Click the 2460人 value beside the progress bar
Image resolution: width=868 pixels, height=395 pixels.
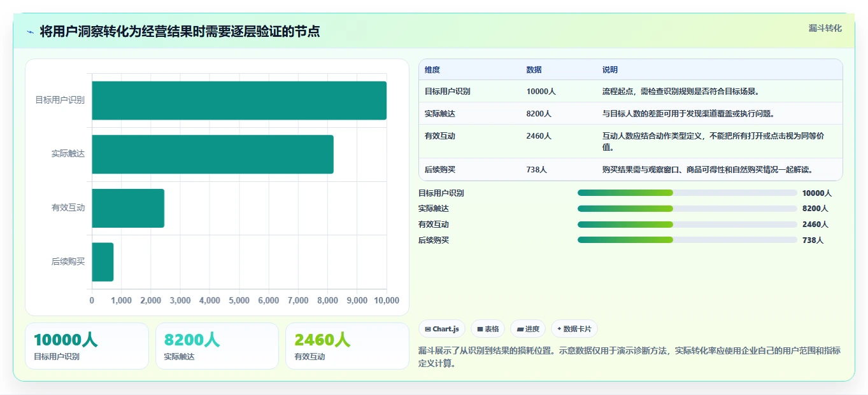click(815, 225)
